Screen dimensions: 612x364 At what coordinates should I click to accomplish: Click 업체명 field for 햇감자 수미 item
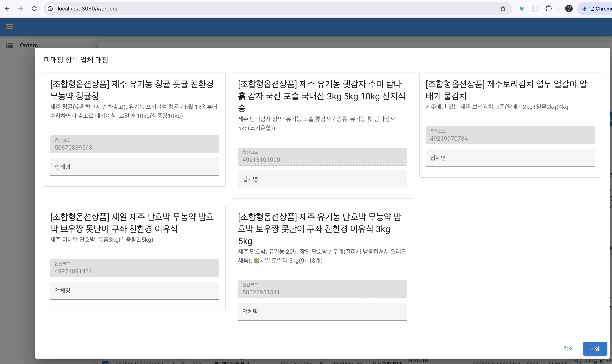[322, 179]
